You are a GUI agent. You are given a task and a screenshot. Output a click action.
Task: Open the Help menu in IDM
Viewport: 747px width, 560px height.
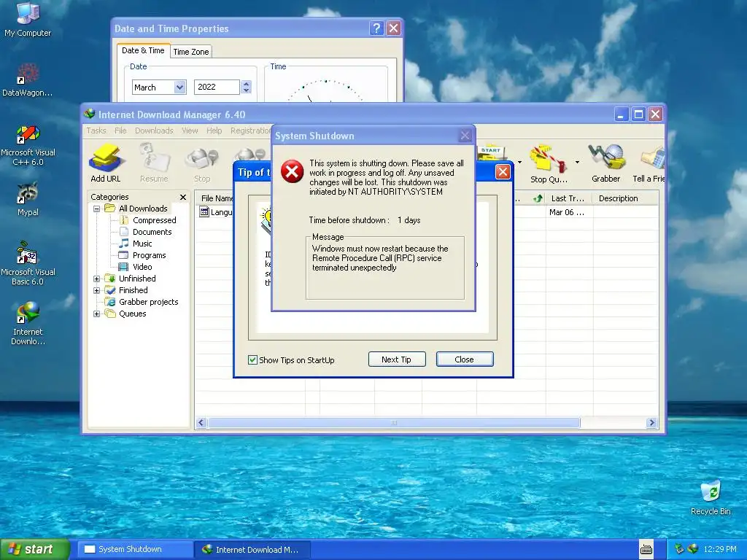(x=214, y=131)
